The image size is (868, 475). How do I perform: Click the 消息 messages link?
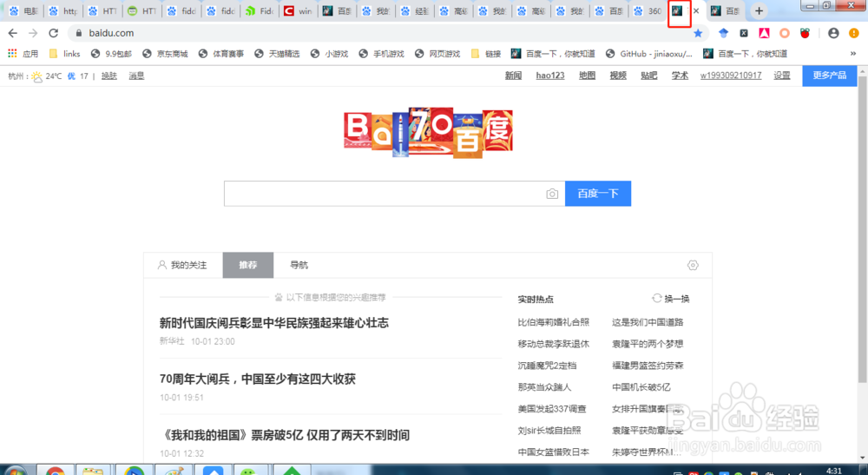(137, 76)
